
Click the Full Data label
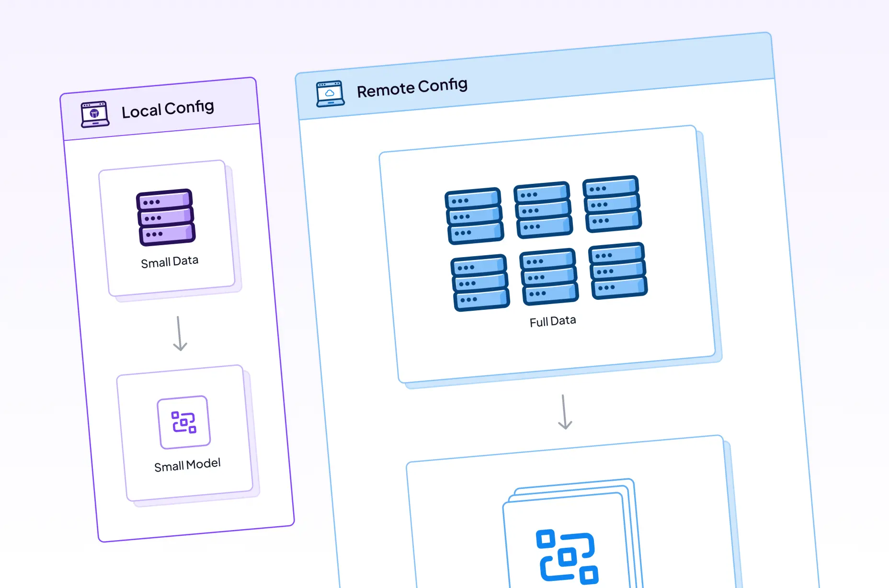pos(552,321)
